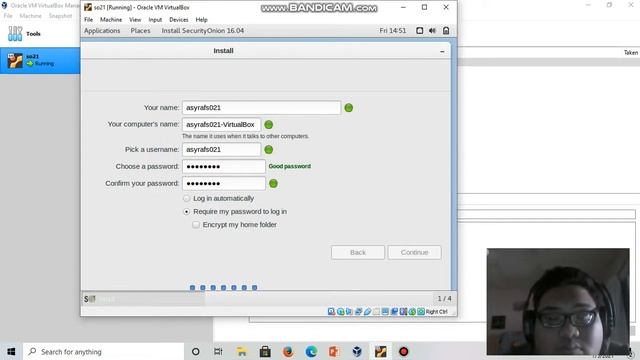
Task: Select Require my password to log in
Action: click(x=187, y=211)
